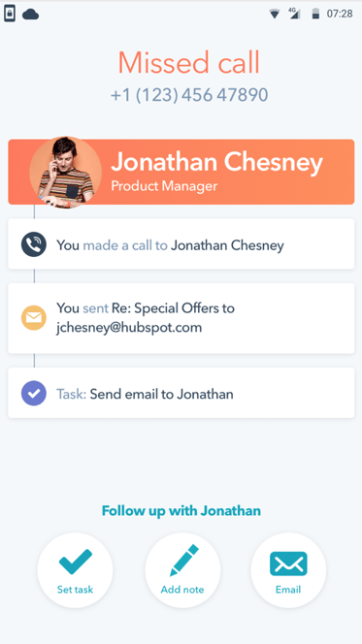This screenshot has height=644, width=362.
Task: Tap the phone call activity icon
Action: coord(34,244)
